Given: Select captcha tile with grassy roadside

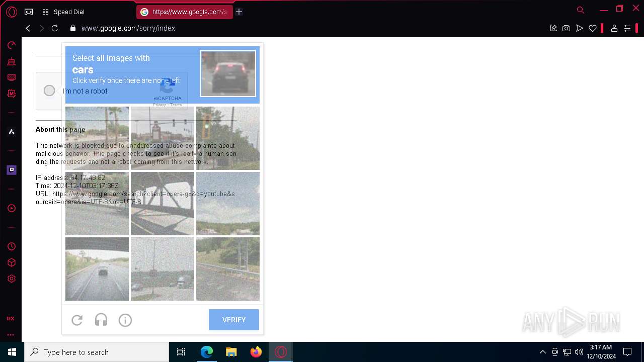Looking at the screenshot, I should [x=97, y=204].
